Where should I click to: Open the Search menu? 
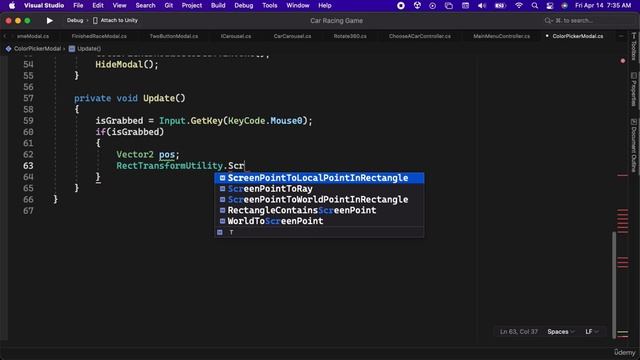coord(145,6)
